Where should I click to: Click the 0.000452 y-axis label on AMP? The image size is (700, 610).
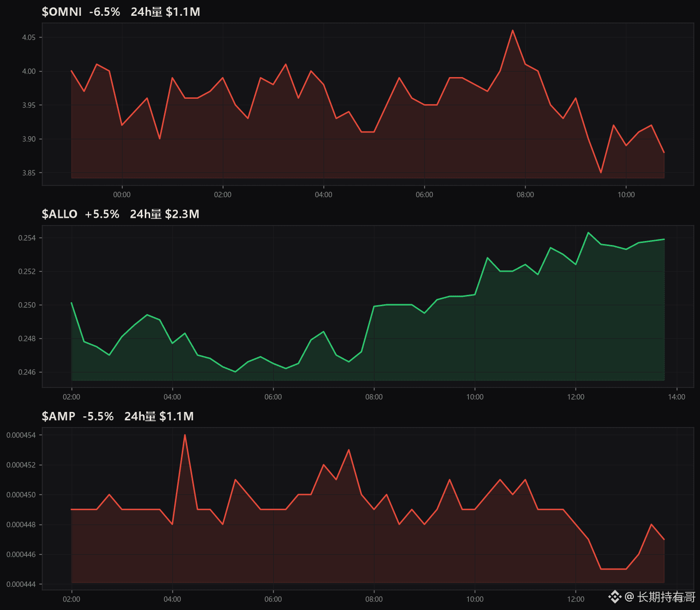pos(21,465)
